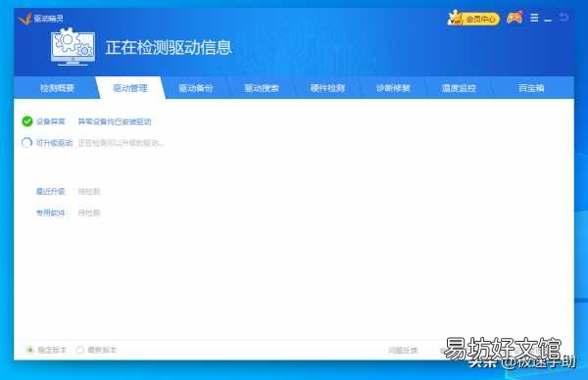Open the 检测概要 tab
The width and height of the screenshot is (588, 380).
[57, 88]
